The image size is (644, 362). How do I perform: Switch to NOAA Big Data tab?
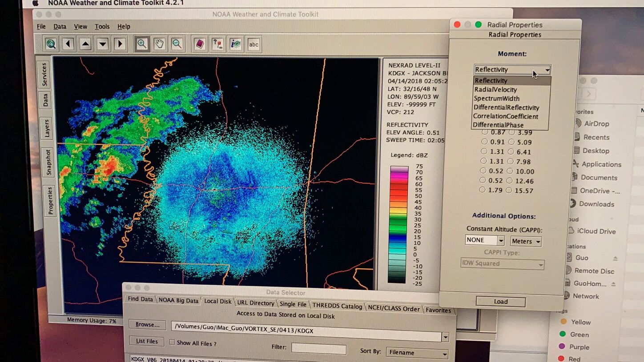tap(178, 300)
